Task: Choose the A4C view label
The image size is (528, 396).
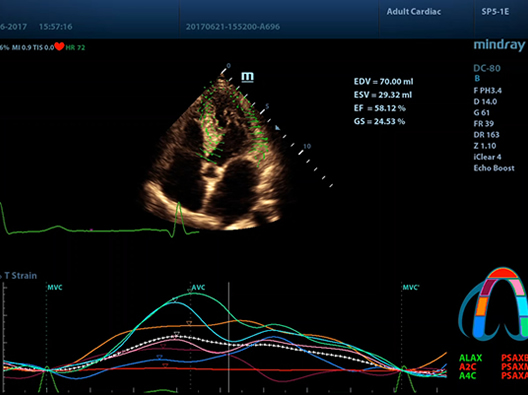Action: click(468, 375)
